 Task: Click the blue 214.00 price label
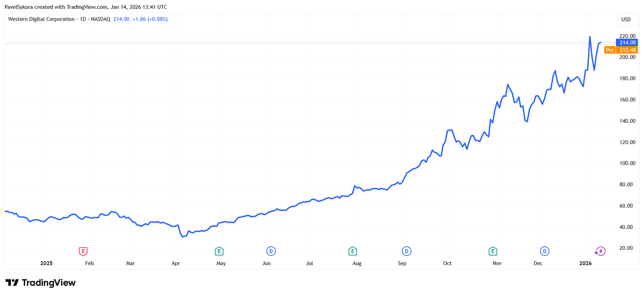pyautogui.click(x=627, y=43)
